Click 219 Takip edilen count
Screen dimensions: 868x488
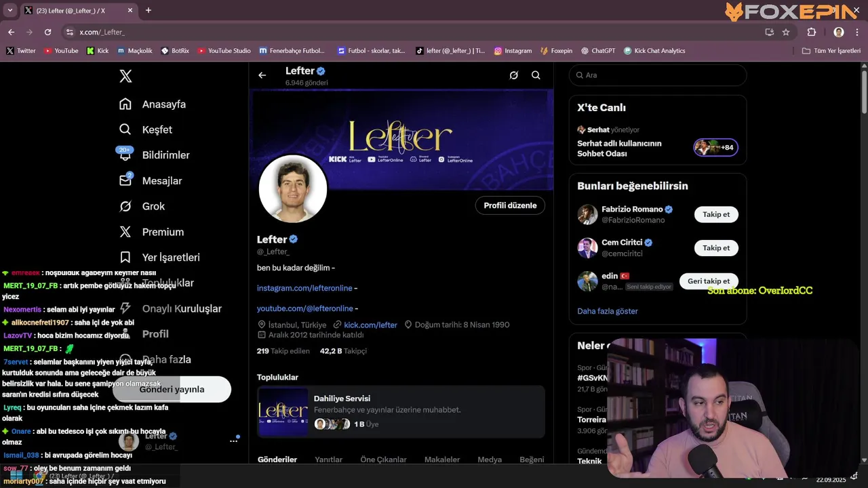[x=283, y=351]
